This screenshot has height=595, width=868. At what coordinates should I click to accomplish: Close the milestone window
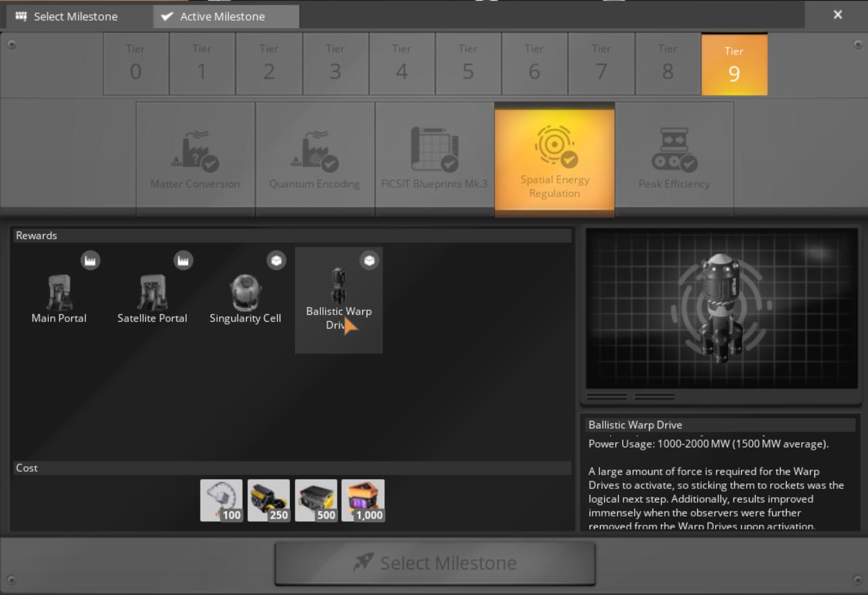(838, 14)
